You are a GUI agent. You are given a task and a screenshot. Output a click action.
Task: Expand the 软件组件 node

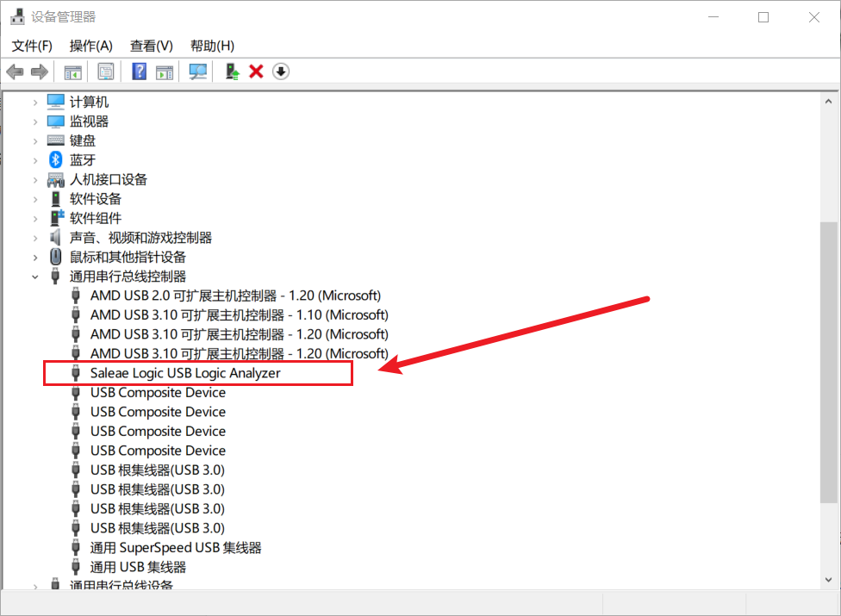(35, 219)
